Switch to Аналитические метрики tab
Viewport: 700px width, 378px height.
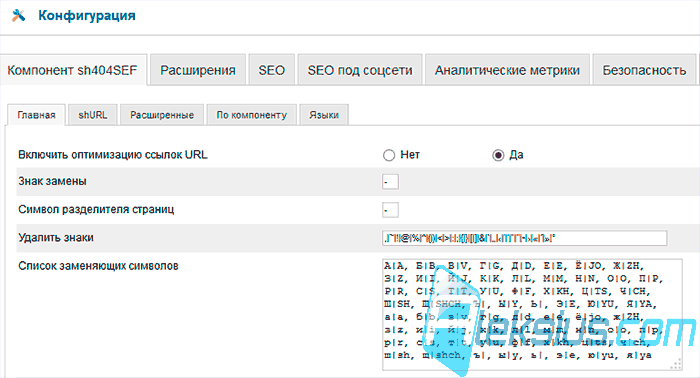click(x=507, y=70)
